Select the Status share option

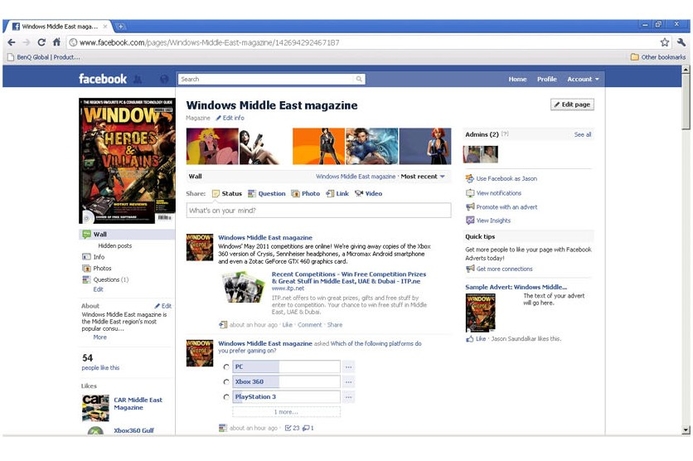(227, 194)
